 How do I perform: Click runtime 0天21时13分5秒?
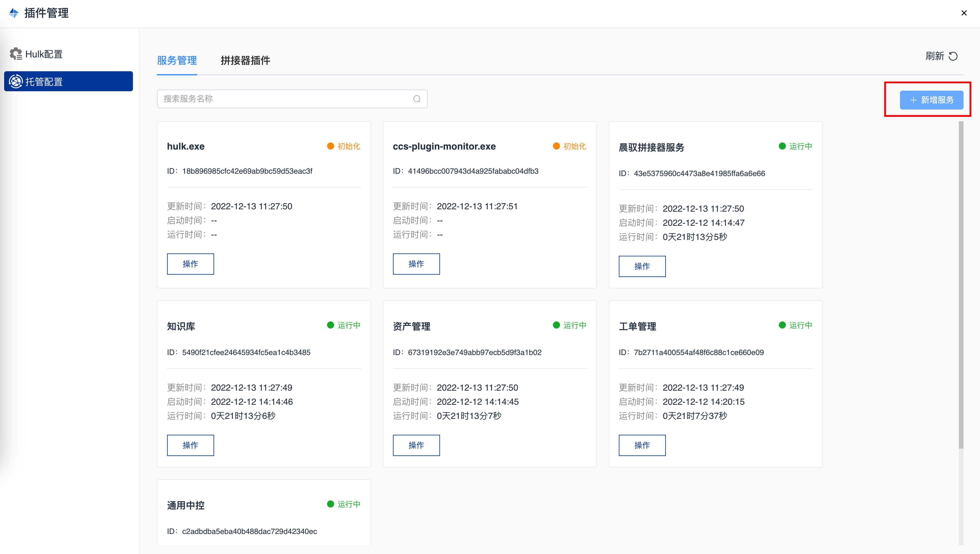coord(695,237)
